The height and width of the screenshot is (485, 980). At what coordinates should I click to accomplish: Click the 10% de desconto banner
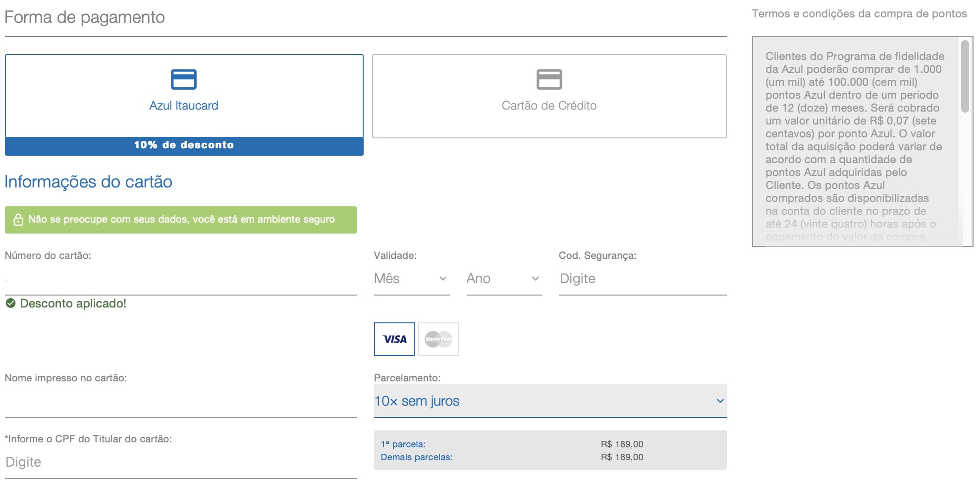coord(184,145)
